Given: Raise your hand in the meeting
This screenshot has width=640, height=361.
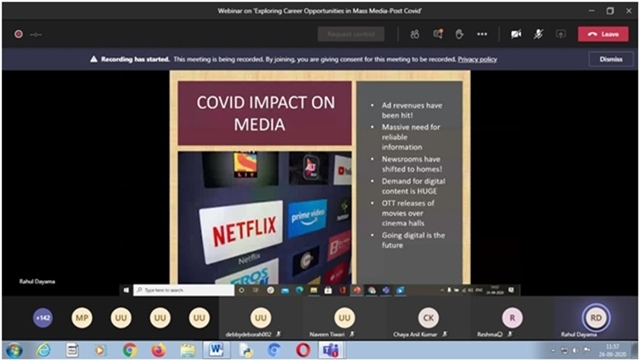Looking at the screenshot, I should tap(459, 34).
